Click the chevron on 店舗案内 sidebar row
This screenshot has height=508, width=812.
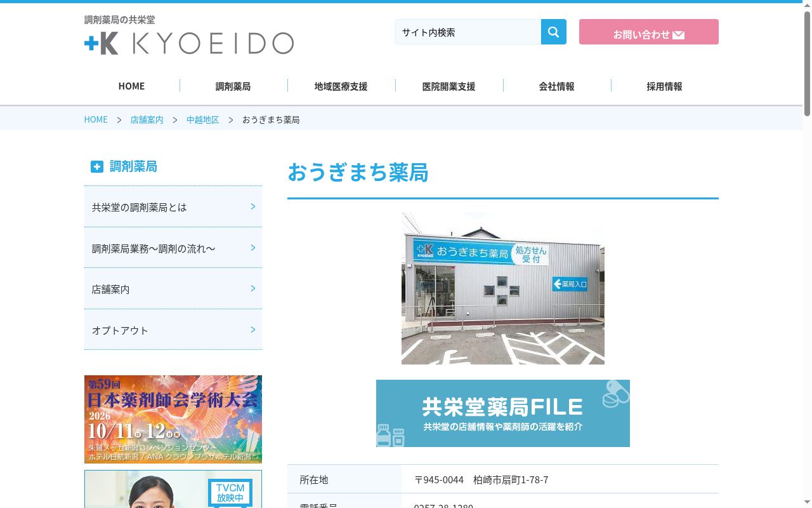(x=252, y=288)
